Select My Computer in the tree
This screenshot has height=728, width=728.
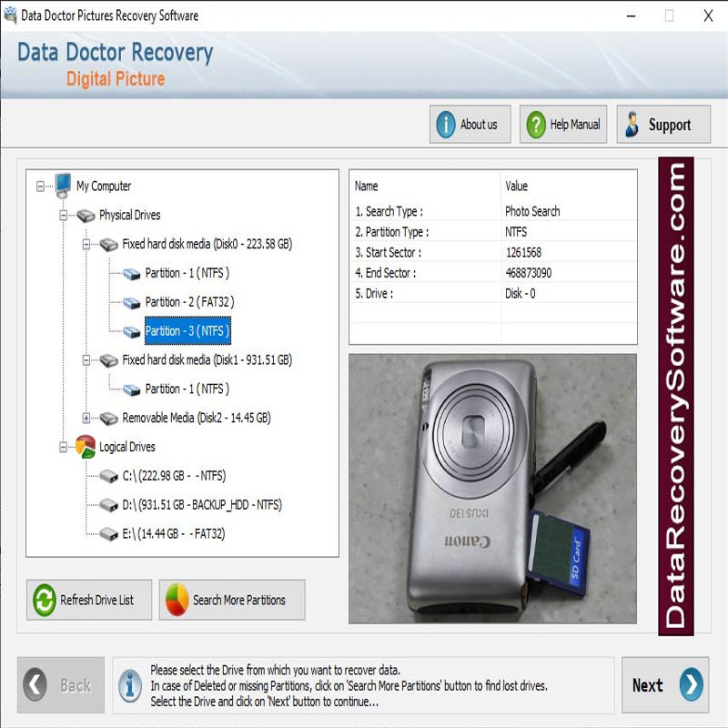pos(104,187)
